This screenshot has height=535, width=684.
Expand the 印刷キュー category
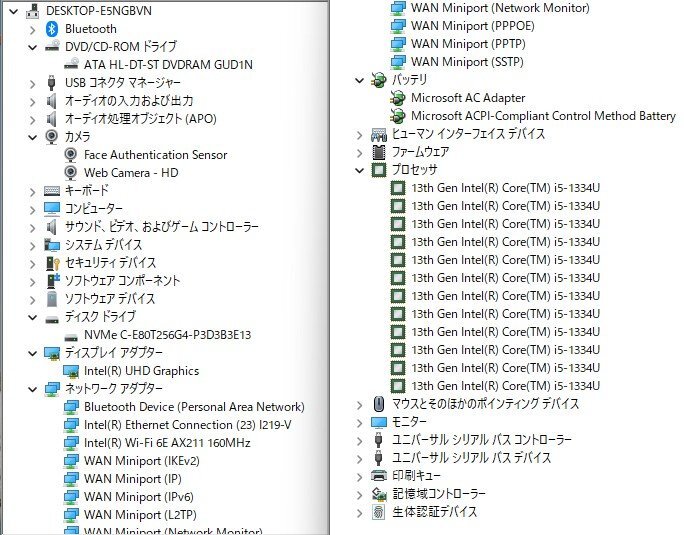coord(359,477)
